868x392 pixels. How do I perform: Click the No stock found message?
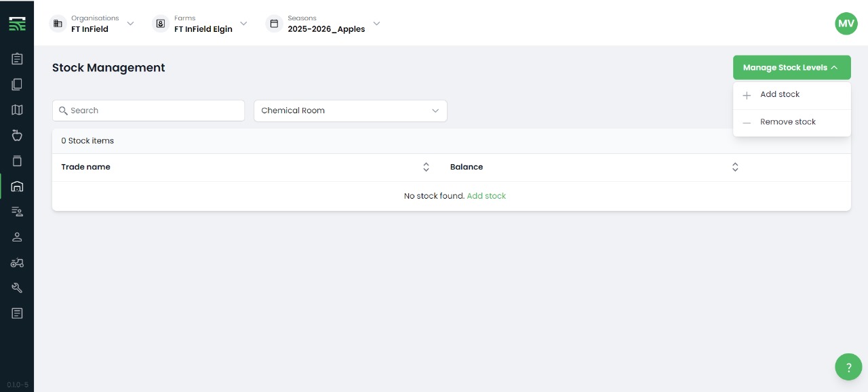coord(434,196)
